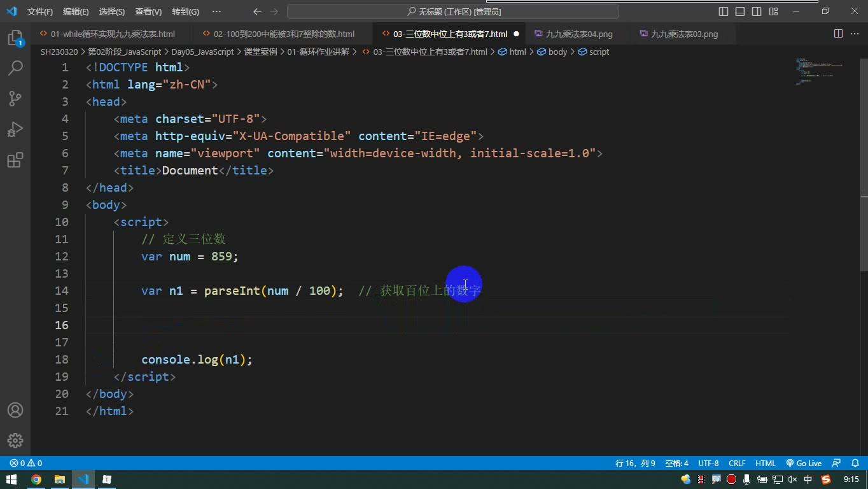Toggle the bottom panel visibility
Viewport: 868px width, 489px height.
coord(740,11)
